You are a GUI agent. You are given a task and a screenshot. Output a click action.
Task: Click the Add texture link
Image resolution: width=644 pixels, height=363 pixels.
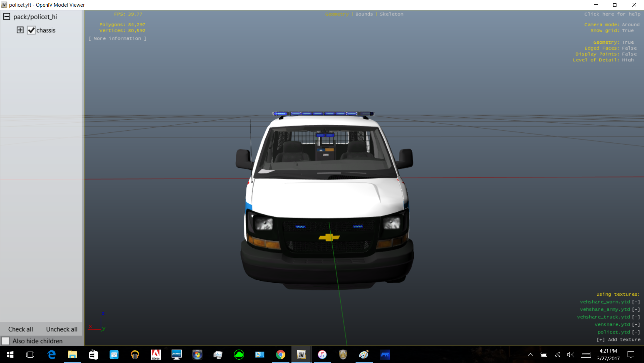[618, 340]
